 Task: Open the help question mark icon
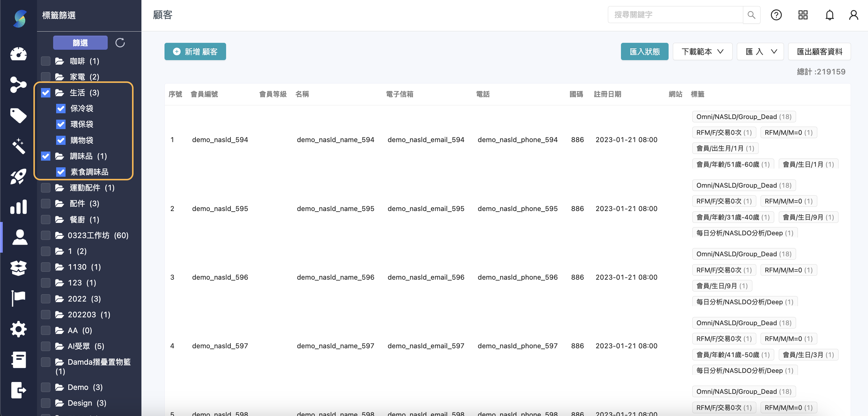pos(776,15)
